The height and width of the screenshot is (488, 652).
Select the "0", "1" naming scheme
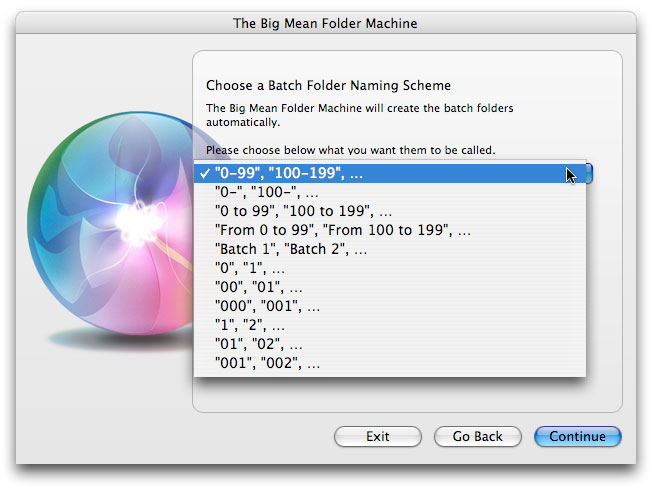(x=390, y=268)
